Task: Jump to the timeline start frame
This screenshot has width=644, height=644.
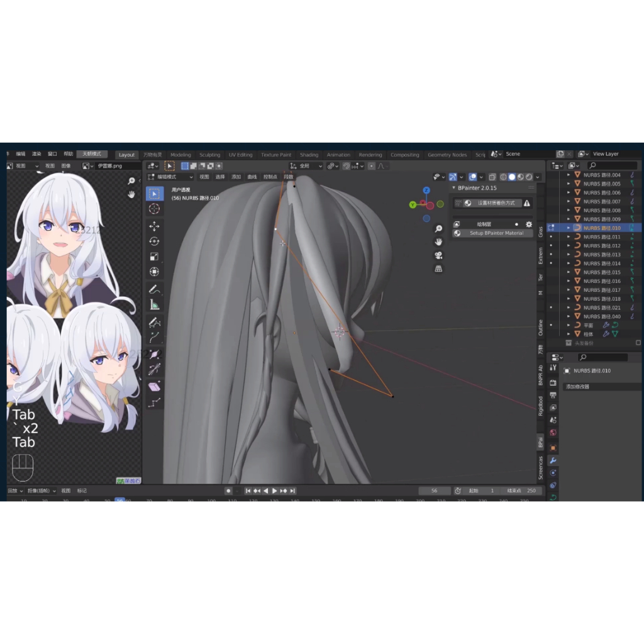Action: click(x=248, y=491)
